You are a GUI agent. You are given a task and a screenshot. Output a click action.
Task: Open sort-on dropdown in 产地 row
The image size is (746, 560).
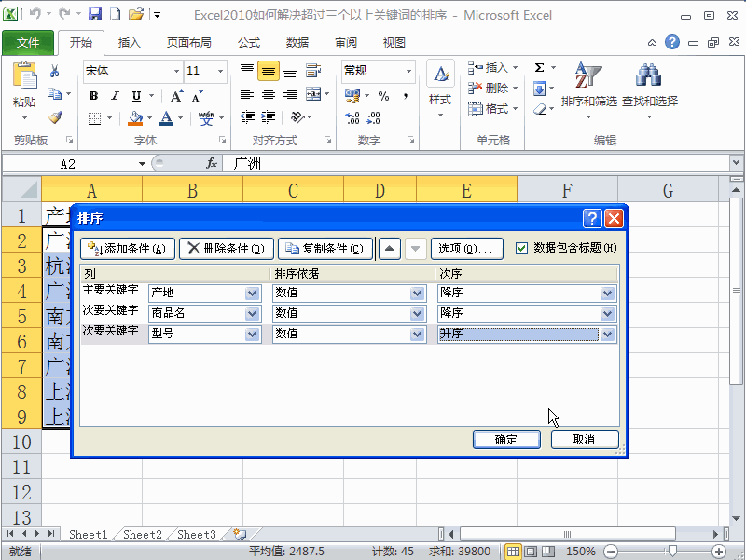pos(417,293)
